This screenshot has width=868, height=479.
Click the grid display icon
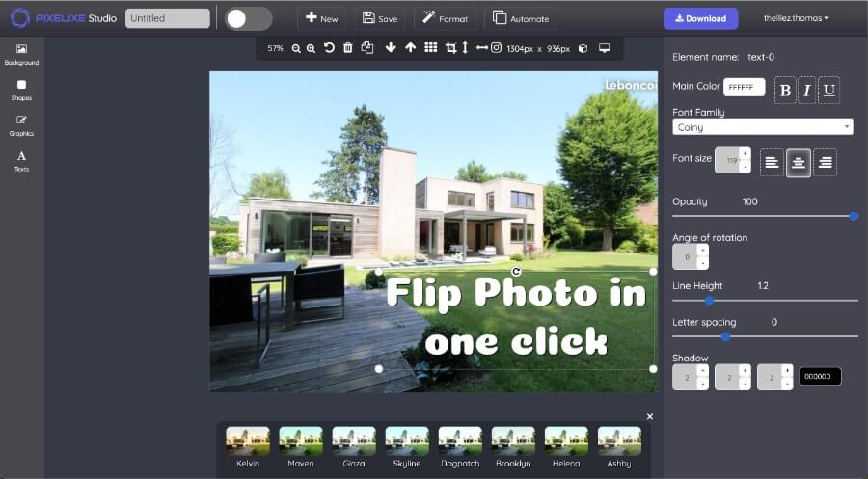431,48
